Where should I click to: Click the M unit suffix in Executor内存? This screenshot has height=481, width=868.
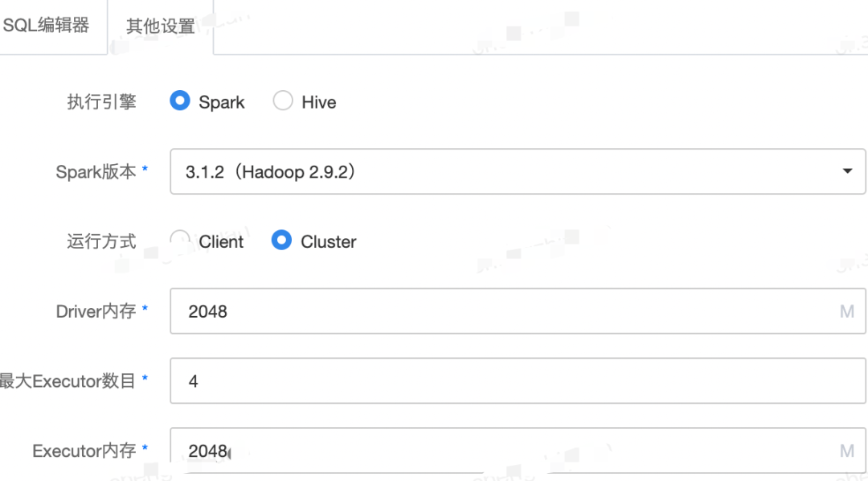pyautogui.click(x=846, y=451)
